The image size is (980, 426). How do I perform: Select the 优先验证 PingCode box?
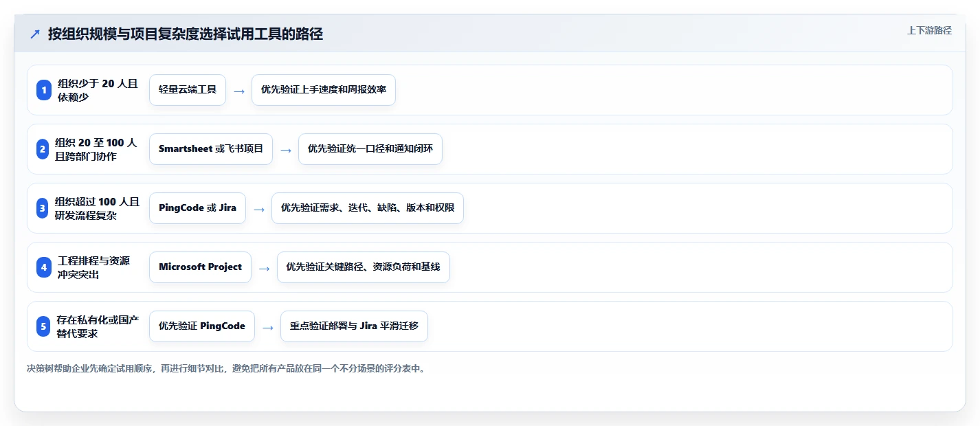click(202, 326)
